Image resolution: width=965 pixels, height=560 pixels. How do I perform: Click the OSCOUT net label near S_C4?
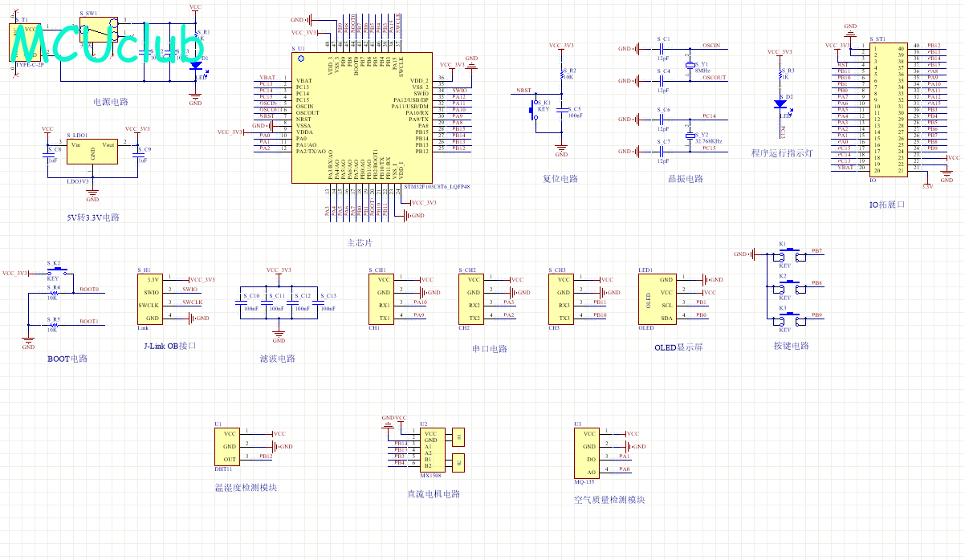point(714,78)
